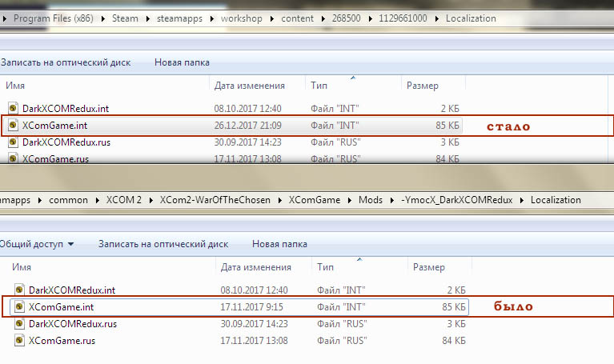Select the DarkXCOMRedux.rus icon in the workshop folder
The height and width of the screenshot is (364, 614).
click(14, 142)
